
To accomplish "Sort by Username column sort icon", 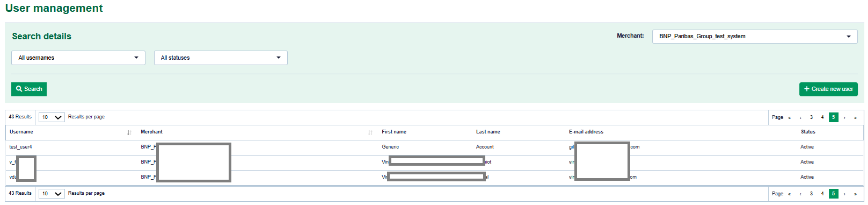I will click(x=129, y=132).
